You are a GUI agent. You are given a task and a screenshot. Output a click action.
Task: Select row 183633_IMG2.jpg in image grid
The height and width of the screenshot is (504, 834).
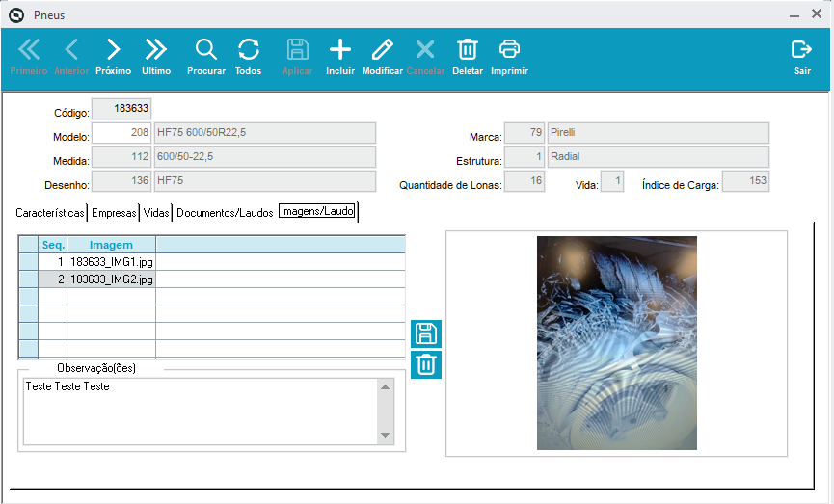pos(212,279)
